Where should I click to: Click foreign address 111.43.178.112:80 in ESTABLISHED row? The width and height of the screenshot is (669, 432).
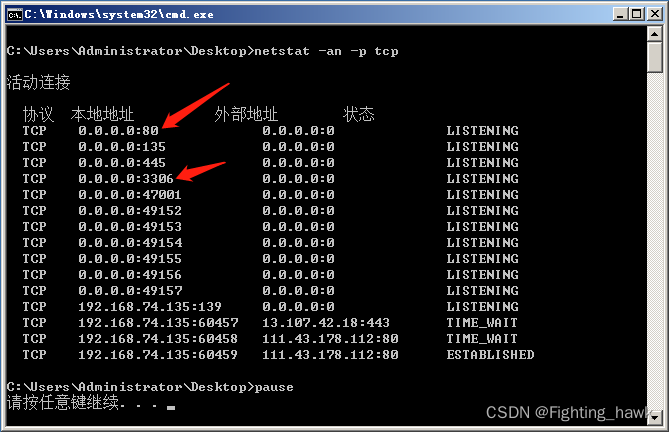(330, 354)
